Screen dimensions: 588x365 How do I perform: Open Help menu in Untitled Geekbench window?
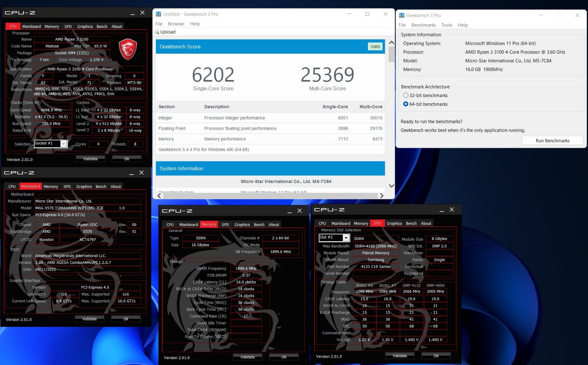coord(195,24)
